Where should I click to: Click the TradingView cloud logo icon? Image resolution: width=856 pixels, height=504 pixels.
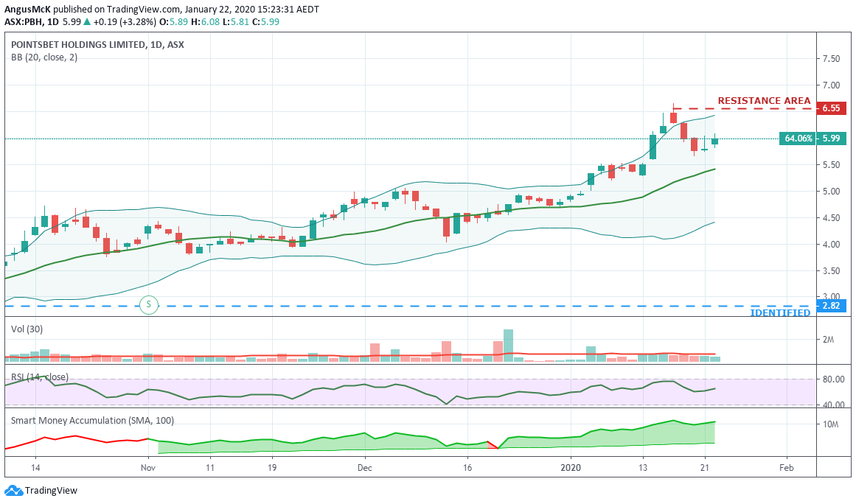point(14,490)
